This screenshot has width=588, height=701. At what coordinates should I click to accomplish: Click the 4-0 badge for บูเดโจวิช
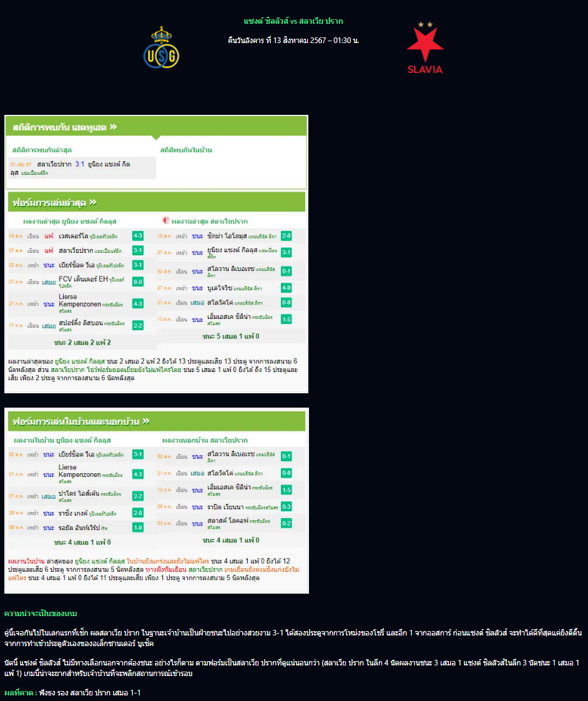(x=286, y=288)
